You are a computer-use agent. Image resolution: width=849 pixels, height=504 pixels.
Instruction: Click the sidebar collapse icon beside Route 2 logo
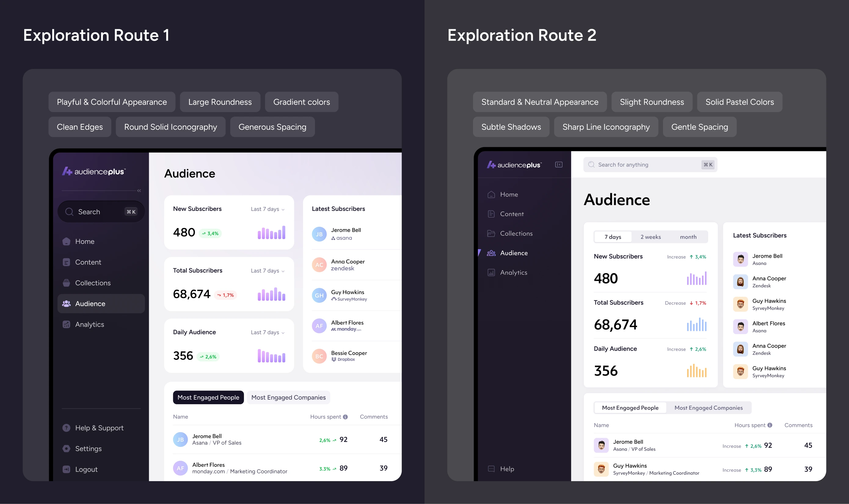coord(559,165)
